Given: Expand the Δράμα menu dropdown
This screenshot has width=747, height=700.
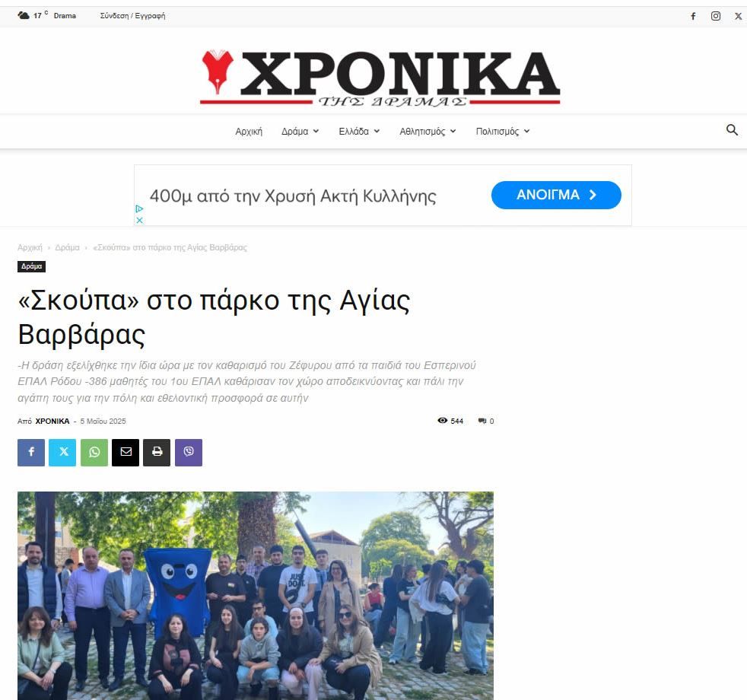Looking at the screenshot, I should [x=300, y=131].
